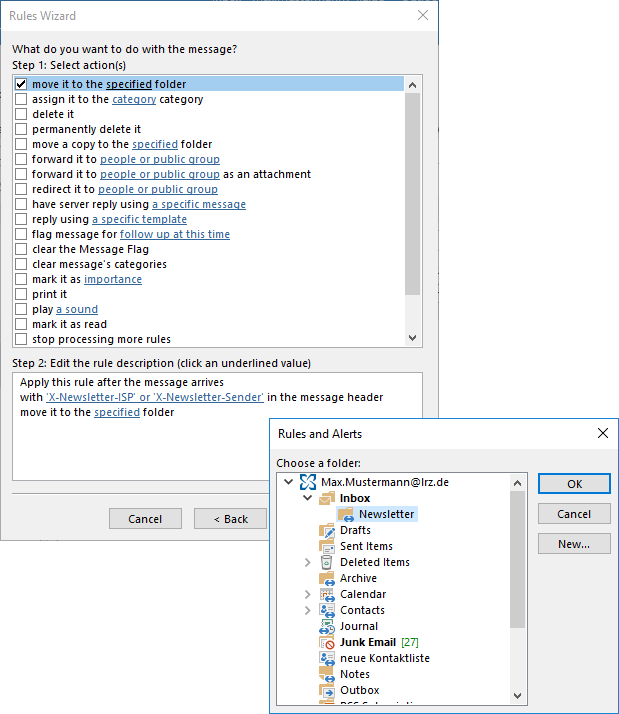Click the Drafts folder icon
Screen dimensions: 619x714
(x=327, y=530)
